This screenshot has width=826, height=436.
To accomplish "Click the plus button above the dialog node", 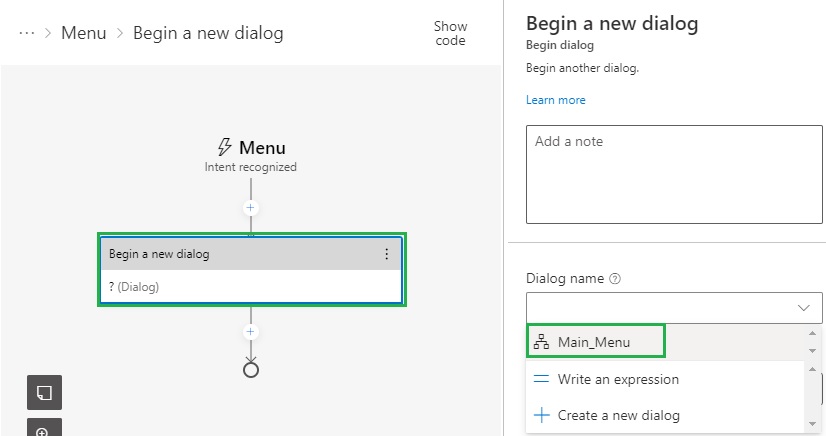I will click(251, 208).
